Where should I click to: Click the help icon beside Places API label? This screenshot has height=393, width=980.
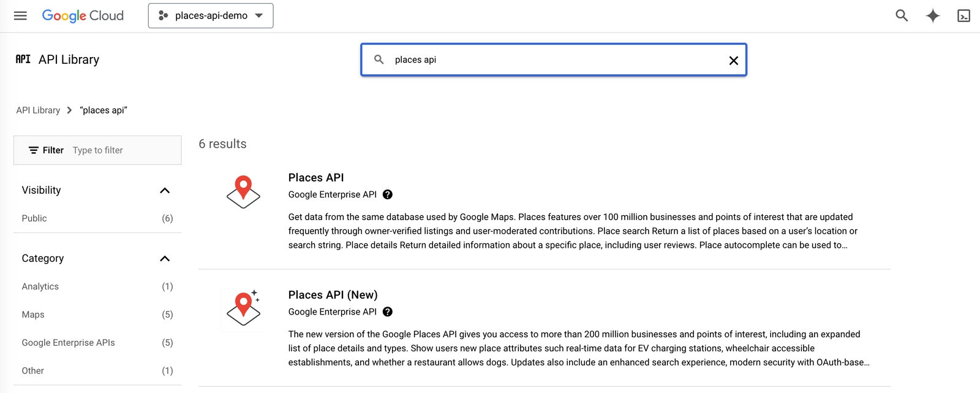coord(388,194)
